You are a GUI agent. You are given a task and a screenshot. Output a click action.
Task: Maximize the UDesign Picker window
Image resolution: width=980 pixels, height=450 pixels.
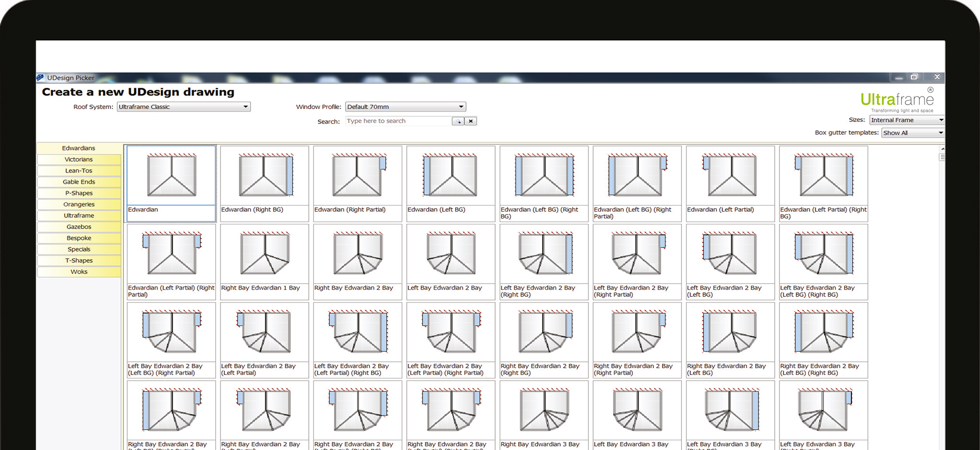[914, 77]
